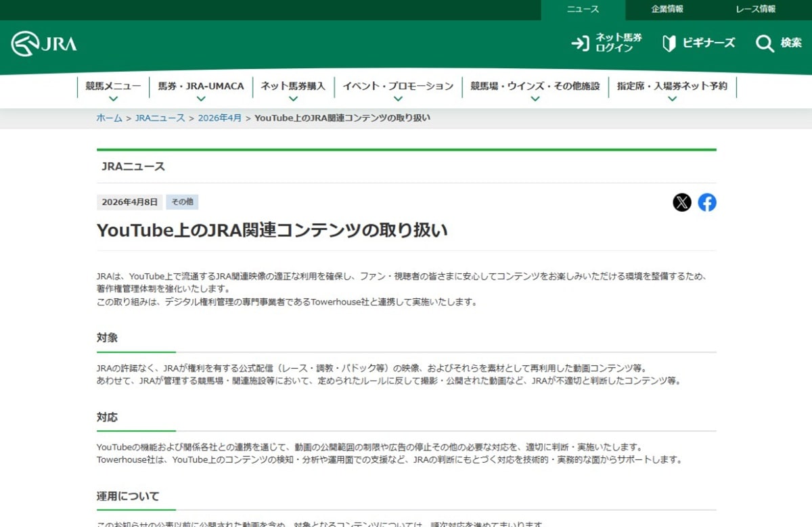
Task: Click the 2026年4月8日 date label
Action: pyautogui.click(x=129, y=202)
